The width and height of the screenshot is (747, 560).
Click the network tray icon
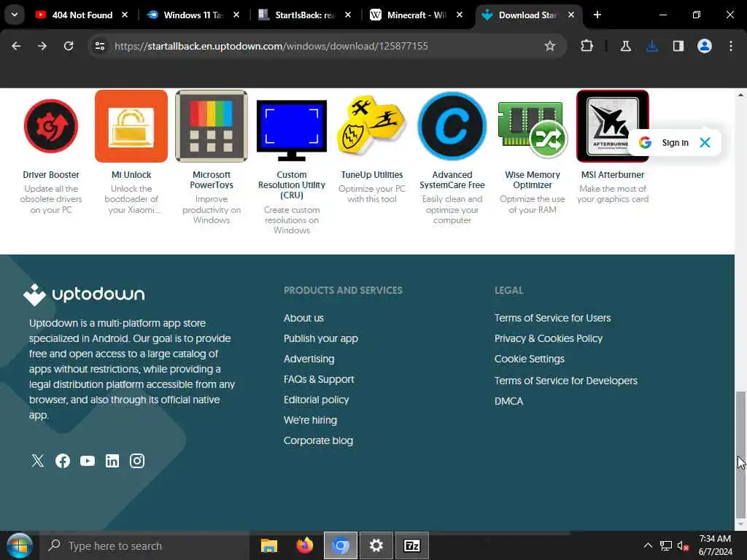[665, 545]
